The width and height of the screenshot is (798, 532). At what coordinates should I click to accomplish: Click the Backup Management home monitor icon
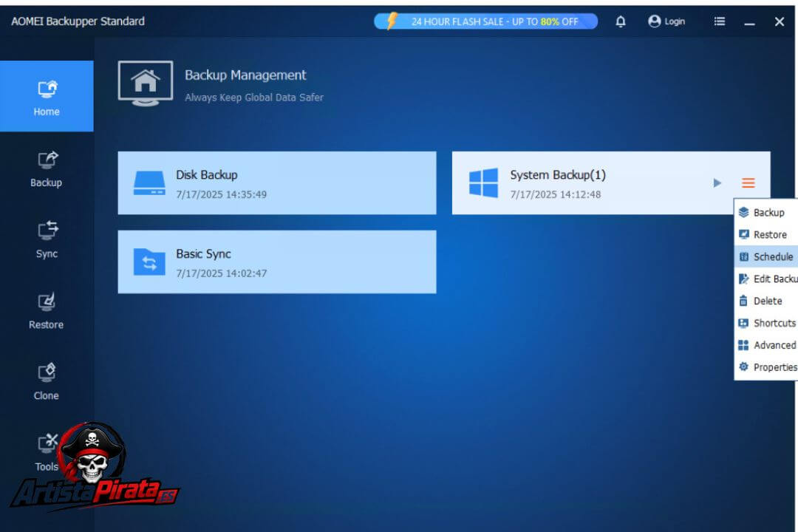146,83
